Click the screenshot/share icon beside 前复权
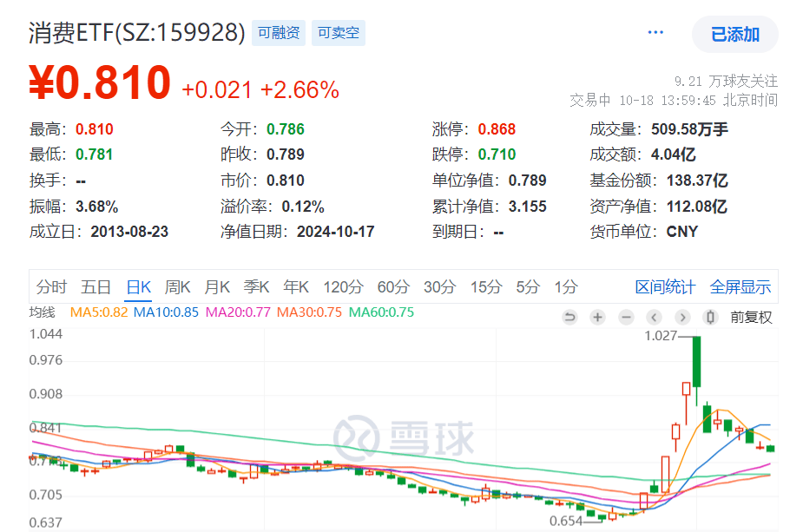Image resolution: width=803 pixels, height=532 pixels. pyautogui.click(x=708, y=318)
